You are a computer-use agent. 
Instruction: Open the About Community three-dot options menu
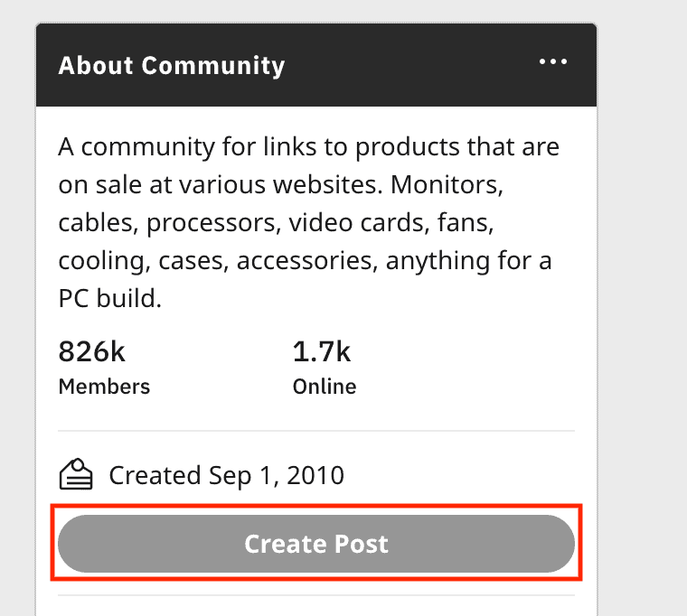[x=552, y=62]
